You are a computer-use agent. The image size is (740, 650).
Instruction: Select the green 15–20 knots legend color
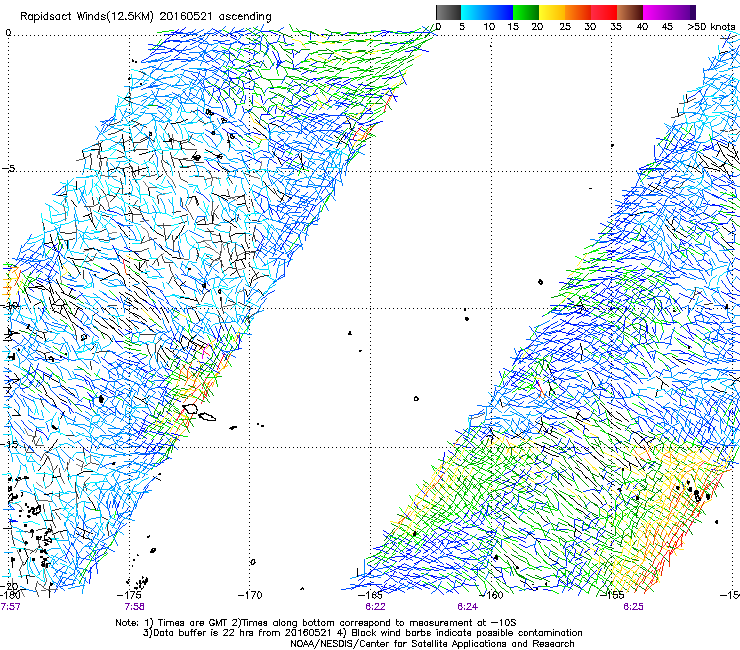[x=526, y=12]
